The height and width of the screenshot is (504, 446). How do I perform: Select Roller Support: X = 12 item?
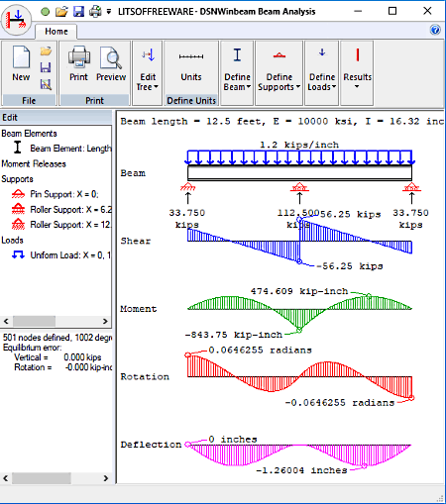click(70, 225)
